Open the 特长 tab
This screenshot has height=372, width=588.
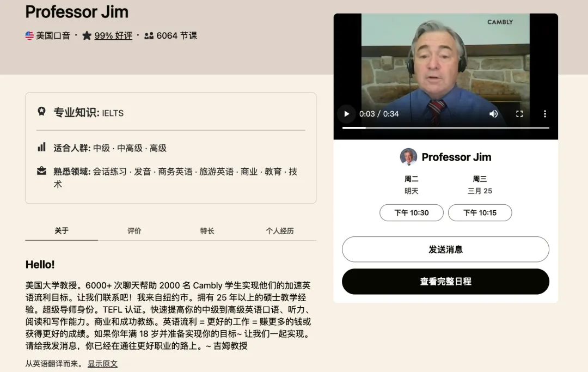tap(207, 230)
